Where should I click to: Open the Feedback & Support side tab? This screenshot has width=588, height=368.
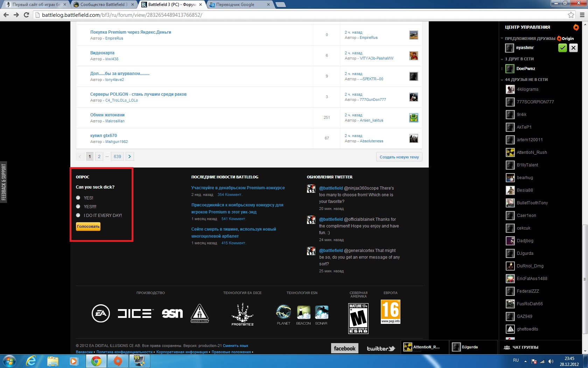[x=3, y=182]
